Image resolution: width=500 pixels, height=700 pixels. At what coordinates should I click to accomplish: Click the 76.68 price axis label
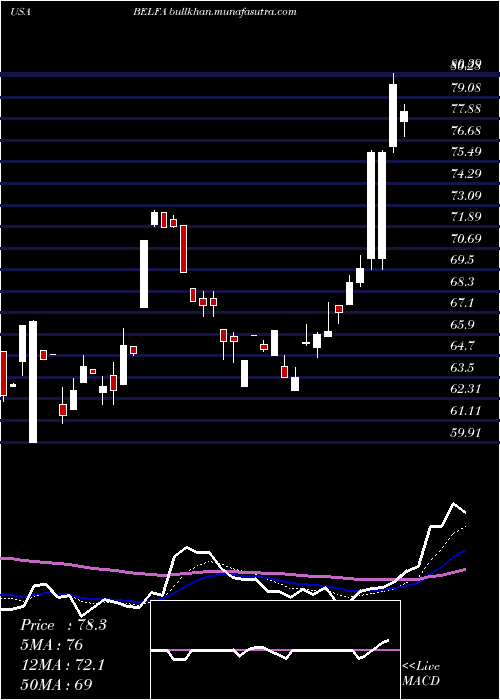point(466,130)
